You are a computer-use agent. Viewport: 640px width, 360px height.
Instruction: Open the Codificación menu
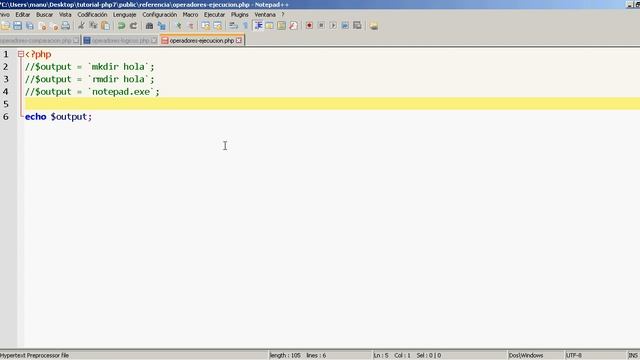tap(92, 15)
